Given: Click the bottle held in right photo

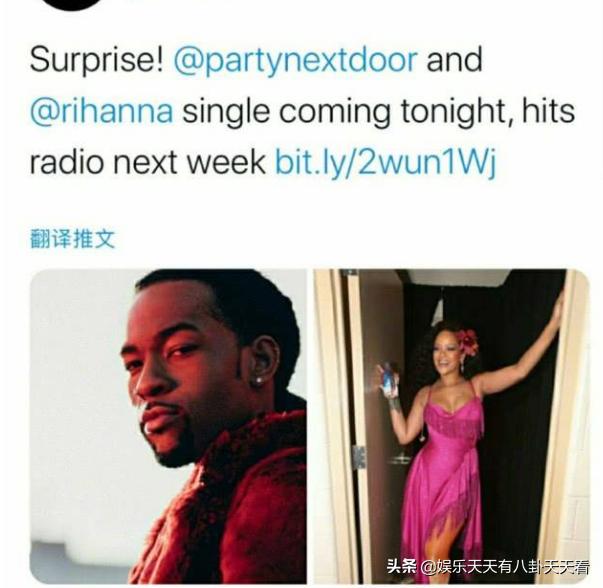Looking at the screenshot, I should click(387, 379).
